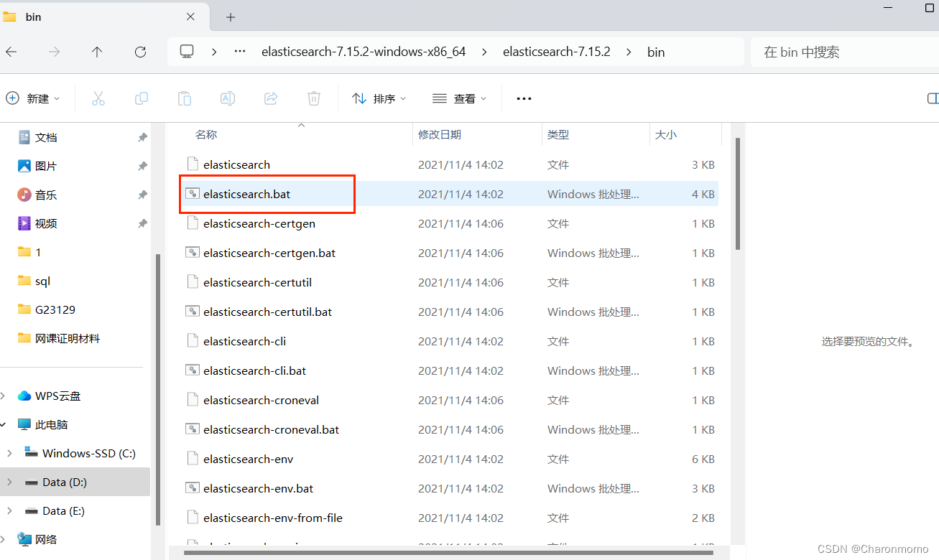Image resolution: width=939 pixels, height=560 pixels.
Task: Sort by 修改日期 column header
Action: pyautogui.click(x=440, y=134)
